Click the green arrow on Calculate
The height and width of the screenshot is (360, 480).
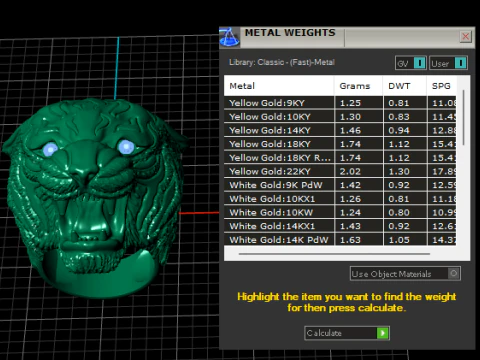382,333
